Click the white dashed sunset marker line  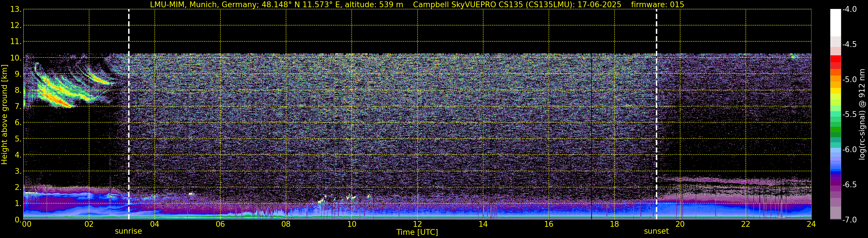tap(656, 114)
